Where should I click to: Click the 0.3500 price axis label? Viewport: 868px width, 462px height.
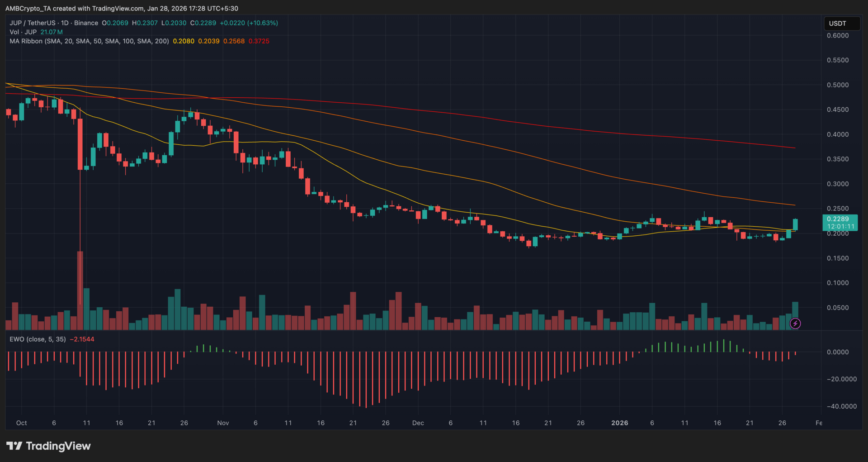click(x=838, y=159)
